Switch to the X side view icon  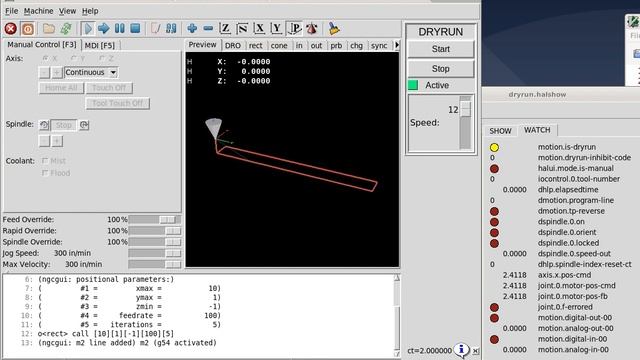(x=259, y=29)
